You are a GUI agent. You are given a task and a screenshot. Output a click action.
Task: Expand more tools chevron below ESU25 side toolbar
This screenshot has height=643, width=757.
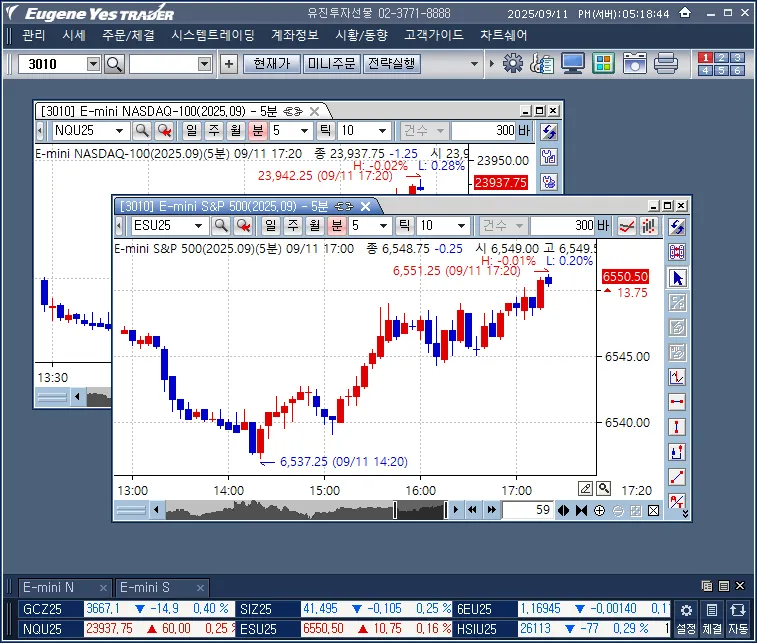[x=686, y=514]
